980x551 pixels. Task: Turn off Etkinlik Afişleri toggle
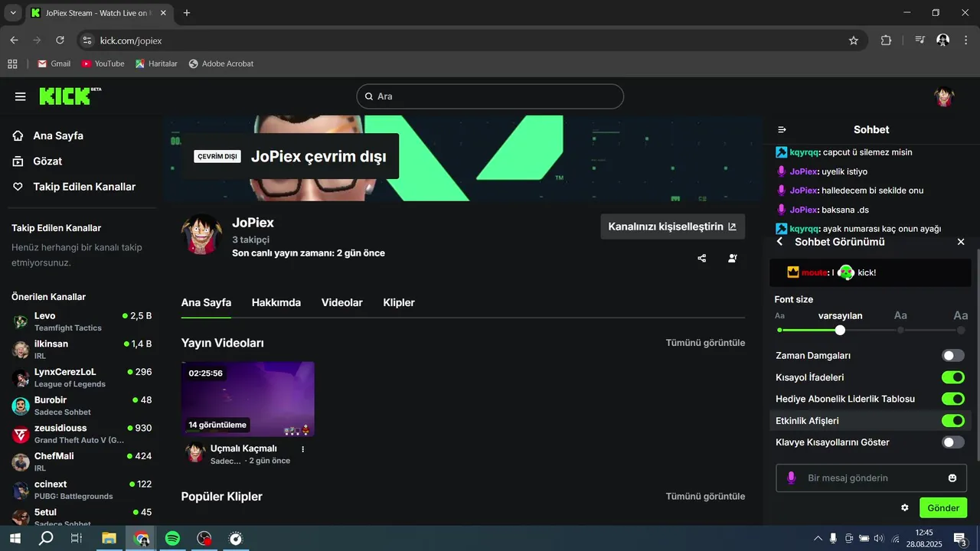(x=953, y=421)
